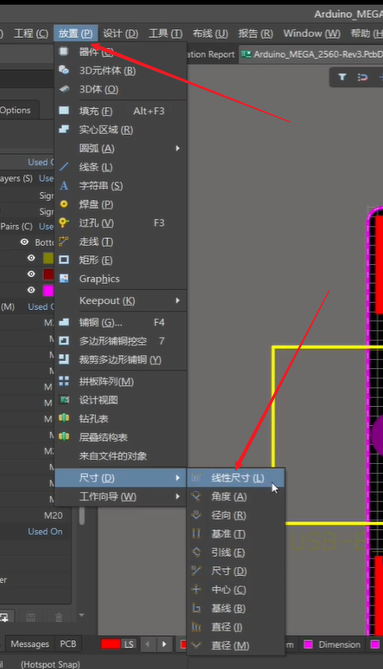This screenshot has height=669, width=383.
Task: Open the Window (W) menu
Action: (x=312, y=33)
